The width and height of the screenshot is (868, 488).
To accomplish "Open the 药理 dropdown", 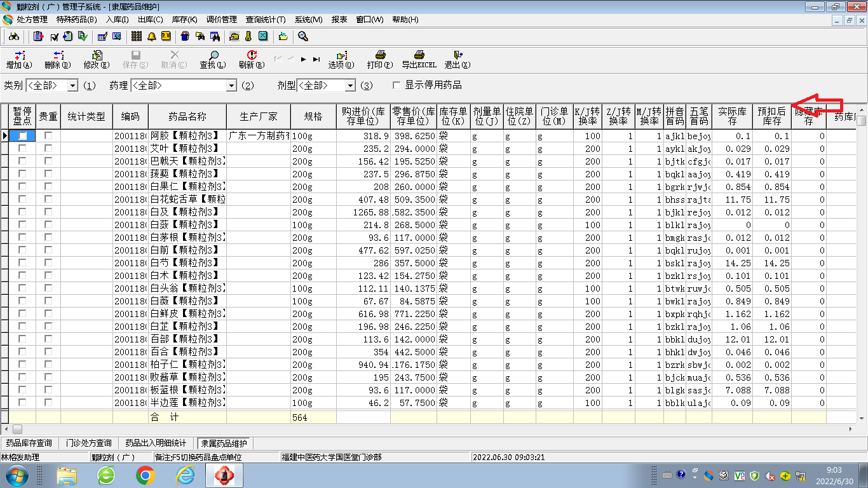I will click(x=231, y=85).
